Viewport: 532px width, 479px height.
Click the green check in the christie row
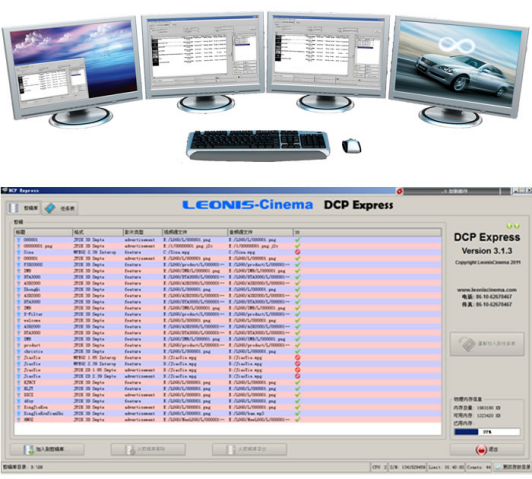pos(298,351)
